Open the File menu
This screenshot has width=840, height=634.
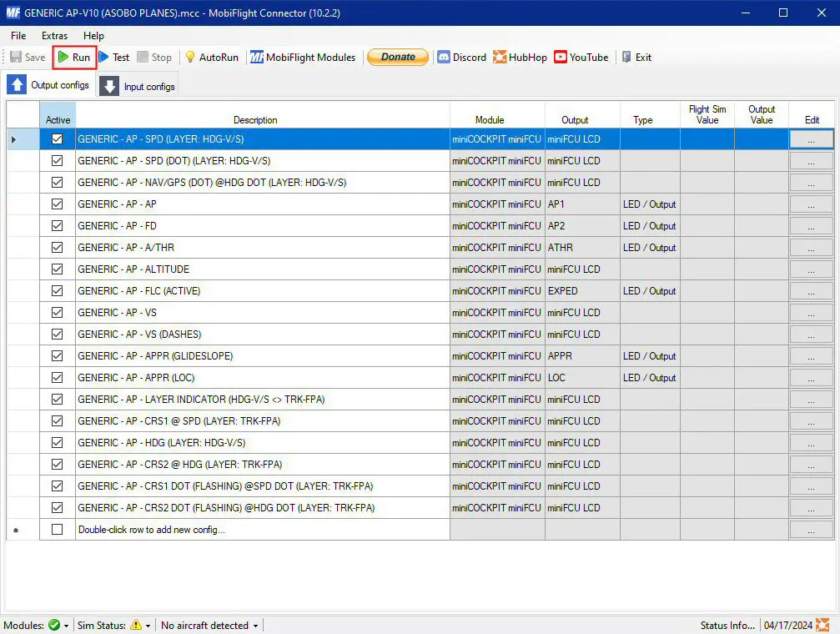click(x=18, y=36)
